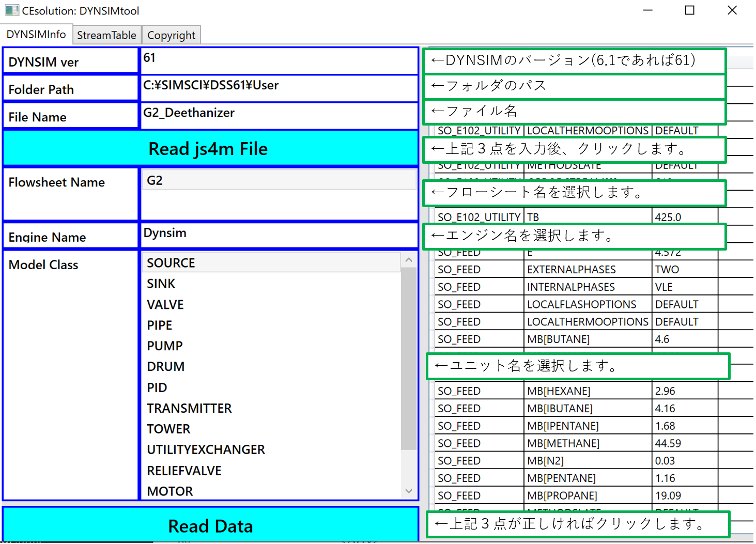756x544 pixels.
Task: Select G2 in Flowsheet Name list
Action: (x=279, y=180)
